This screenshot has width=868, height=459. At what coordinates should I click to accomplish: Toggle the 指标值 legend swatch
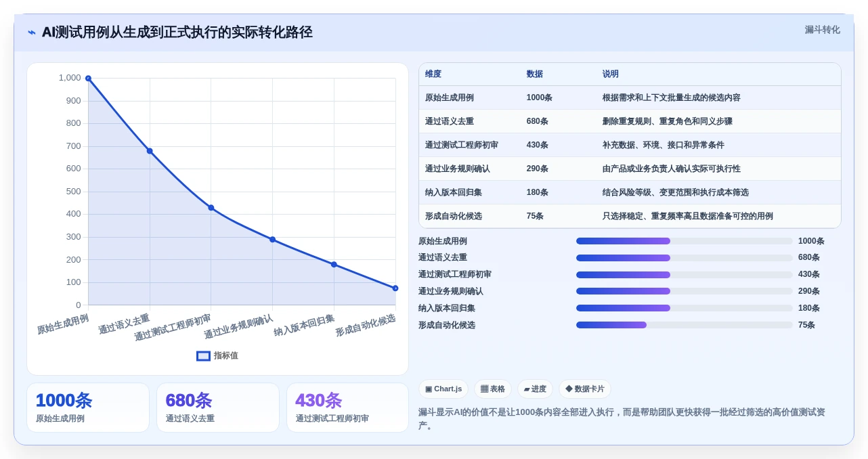(x=203, y=356)
